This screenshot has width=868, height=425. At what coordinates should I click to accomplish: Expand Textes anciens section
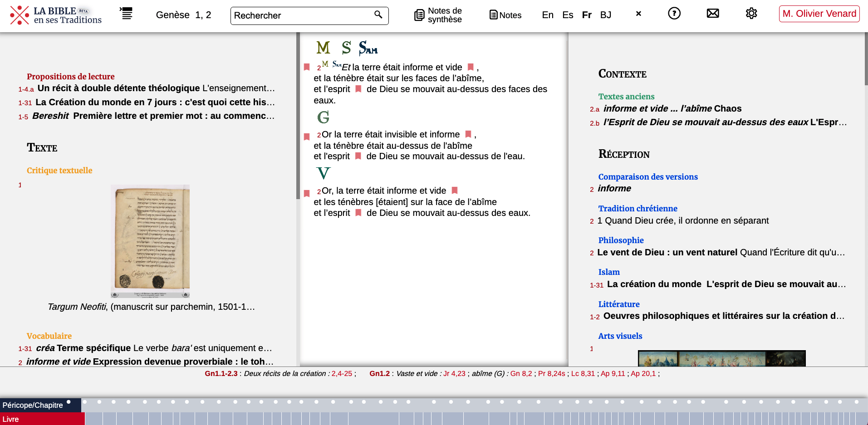coord(626,97)
